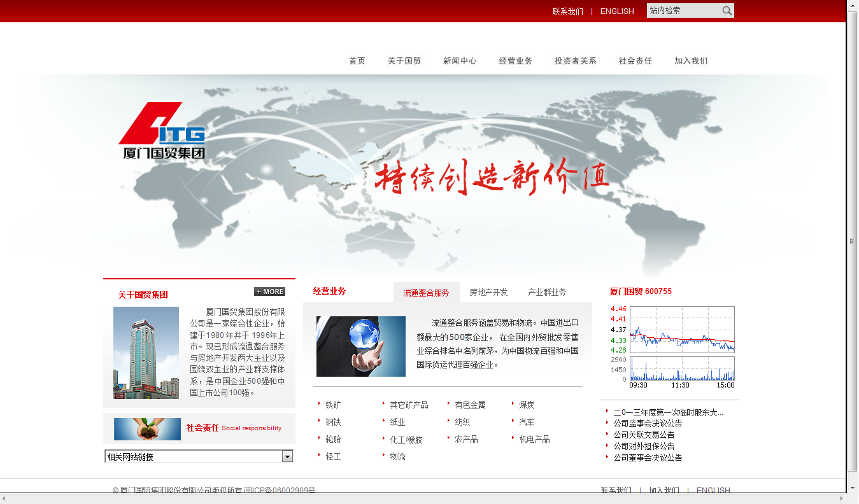
Task: Click the arrow marker before 煤炭 link
Action: pos(513,404)
